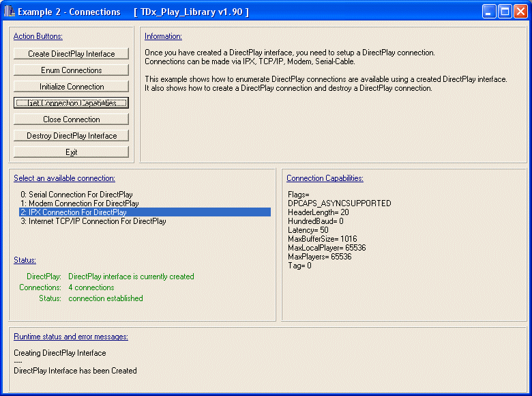Click the application icon in title bar
Viewport: 532px width, 396px height.
click(9, 12)
